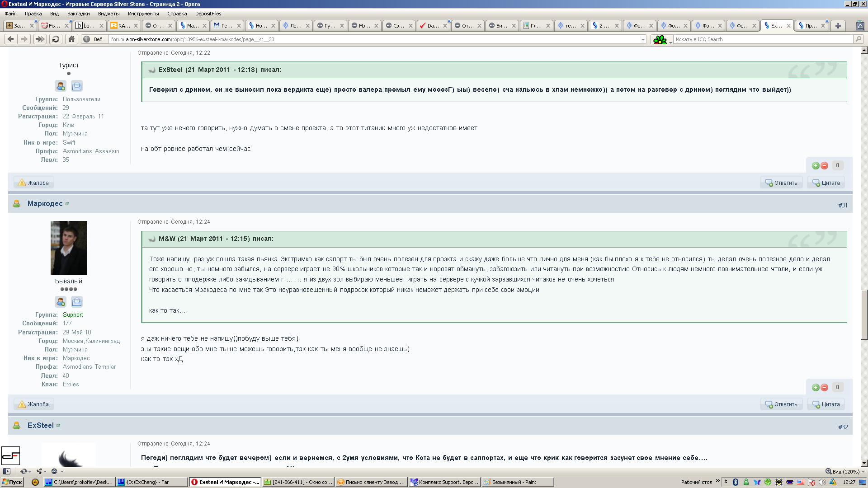868x488 pixels.
Task: Open the Закладки menu
Action: click(x=79, y=14)
